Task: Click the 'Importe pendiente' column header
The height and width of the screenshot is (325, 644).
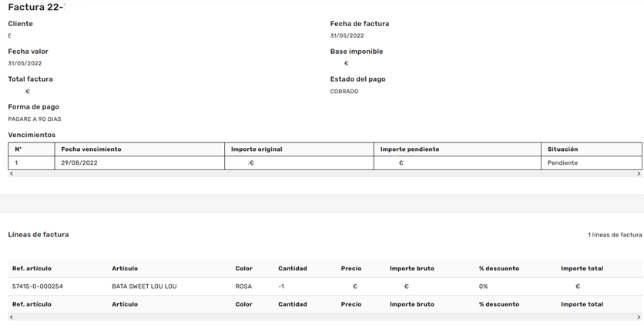Action: pyautogui.click(x=410, y=149)
